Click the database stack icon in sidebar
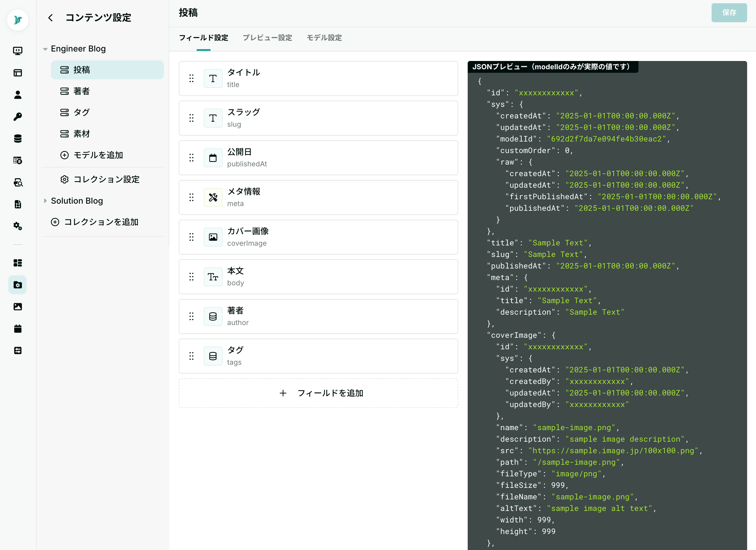Viewport: 756px width, 550px height. point(18,139)
